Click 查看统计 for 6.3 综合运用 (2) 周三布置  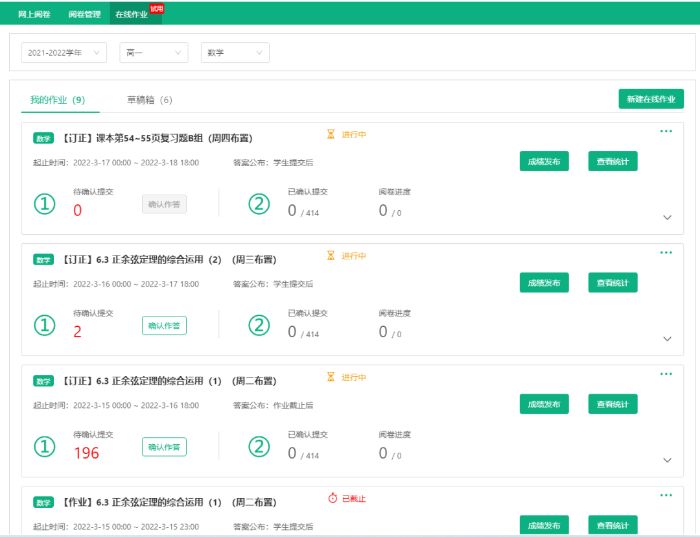pyautogui.click(x=612, y=283)
